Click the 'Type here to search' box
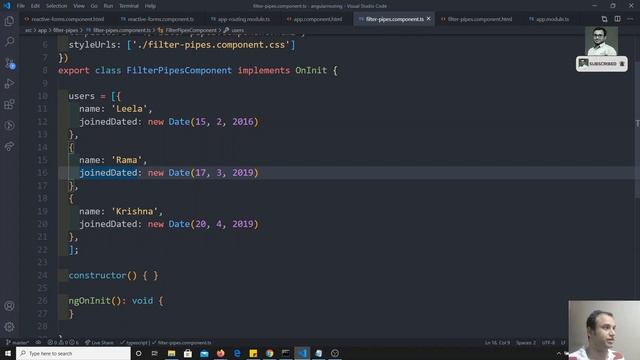 pyautogui.click(x=73, y=353)
